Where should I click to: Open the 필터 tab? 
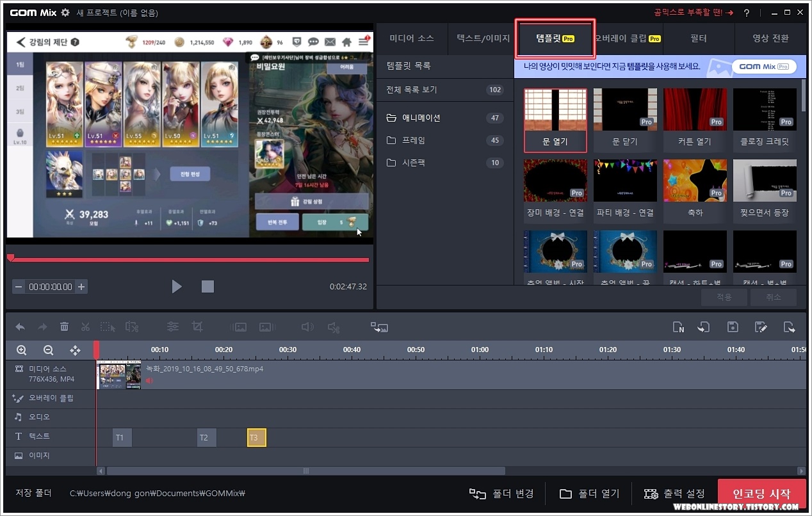[699, 38]
